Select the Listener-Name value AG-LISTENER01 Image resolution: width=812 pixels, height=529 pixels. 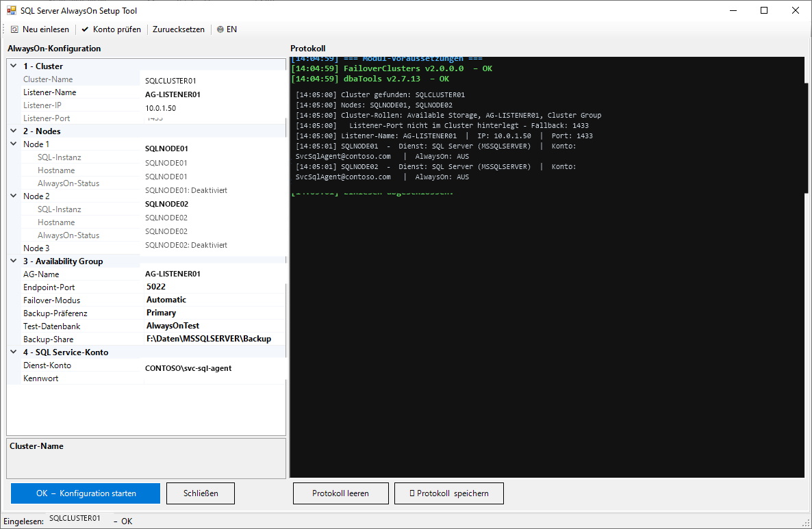click(173, 94)
